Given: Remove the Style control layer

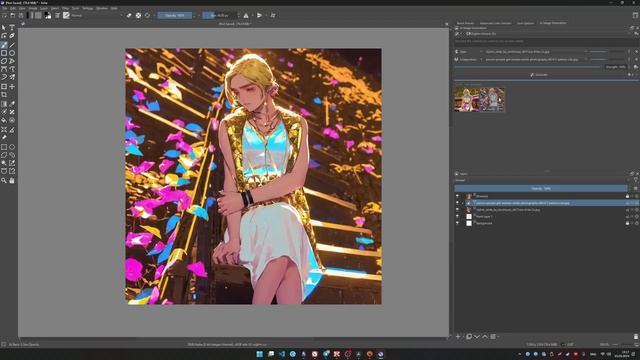Looking at the screenshot, I should (x=636, y=52).
